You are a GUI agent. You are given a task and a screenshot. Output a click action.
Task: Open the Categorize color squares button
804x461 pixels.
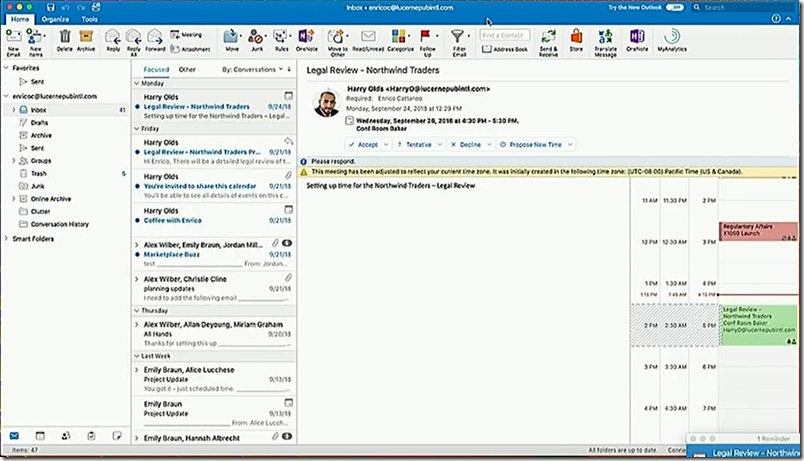click(x=400, y=41)
